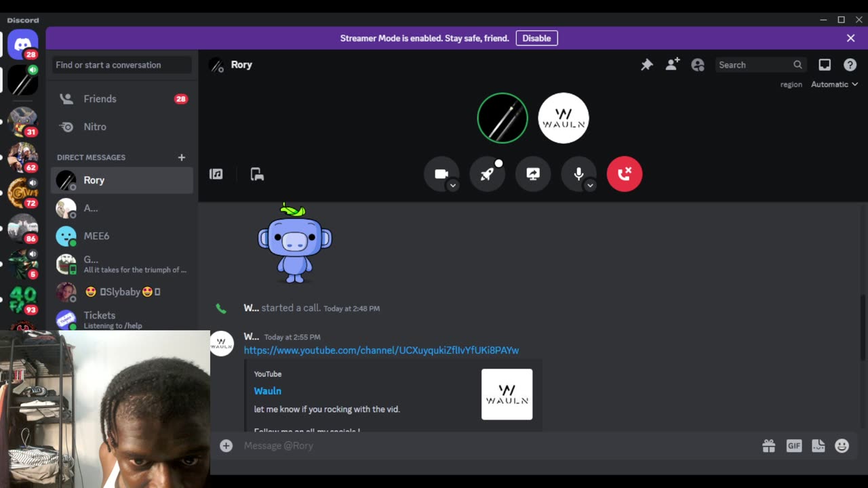Viewport: 868px width, 488px height.
Task: Open Slybaby direct message
Action: click(122, 292)
